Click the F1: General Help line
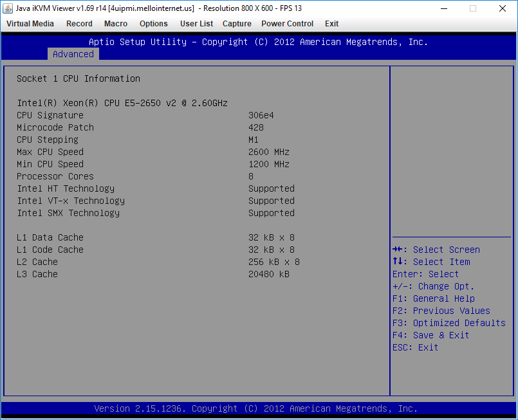This screenshot has height=420, width=518. [434, 298]
